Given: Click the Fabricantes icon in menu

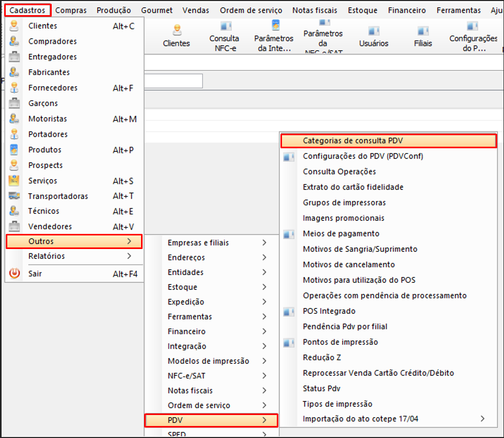Looking at the screenshot, I should coord(14,72).
